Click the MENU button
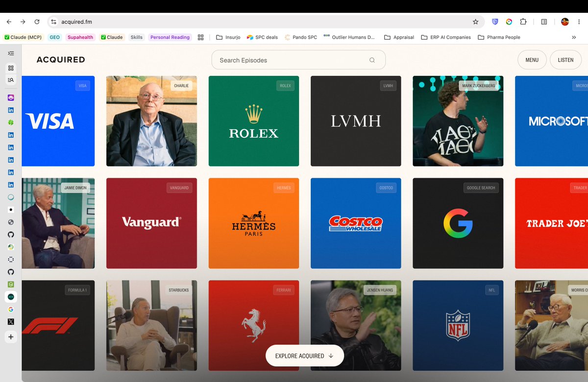The height and width of the screenshot is (382, 588). click(532, 60)
